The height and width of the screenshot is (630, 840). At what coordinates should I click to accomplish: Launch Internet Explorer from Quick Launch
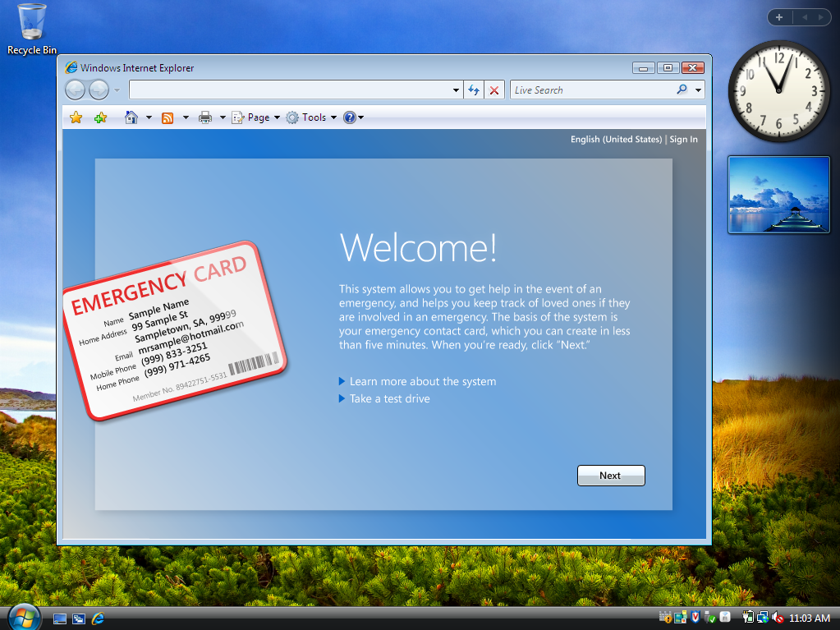point(98,619)
